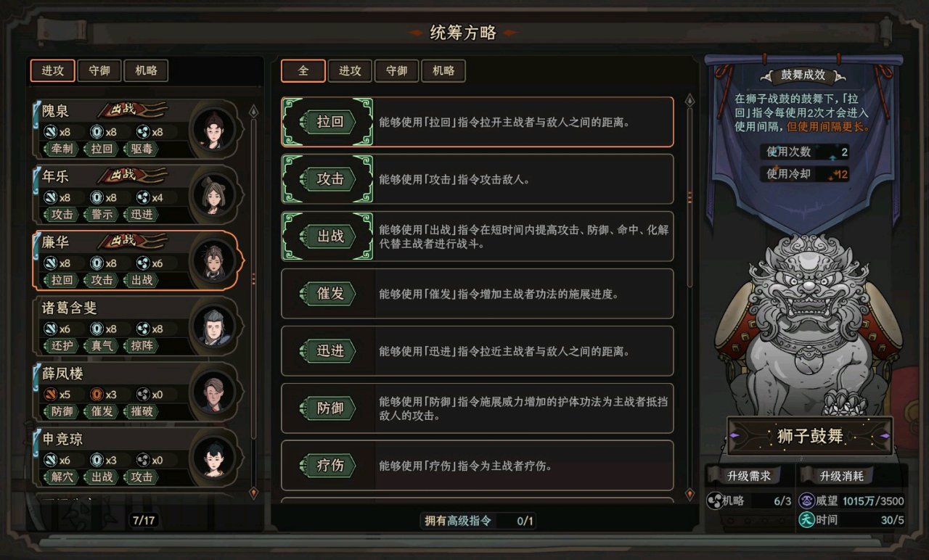The height and width of the screenshot is (560, 929).
Task: Select 诸葛含斐's portrait icon
Action: 213,326
